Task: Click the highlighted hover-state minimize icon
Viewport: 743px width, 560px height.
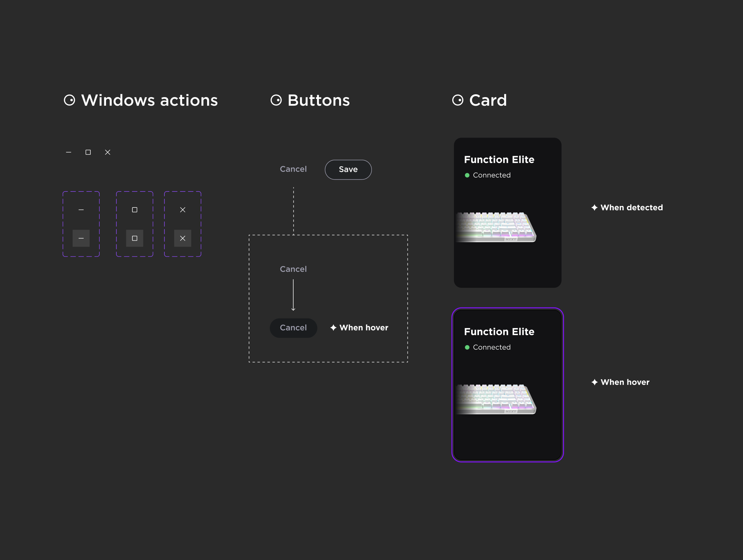Action: 81,238
